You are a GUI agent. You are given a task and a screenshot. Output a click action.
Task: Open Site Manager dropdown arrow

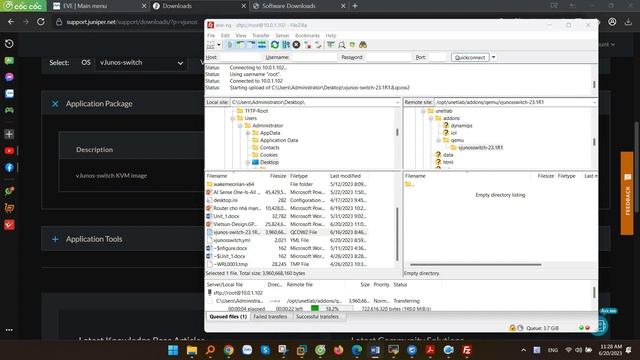tap(219, 45)
